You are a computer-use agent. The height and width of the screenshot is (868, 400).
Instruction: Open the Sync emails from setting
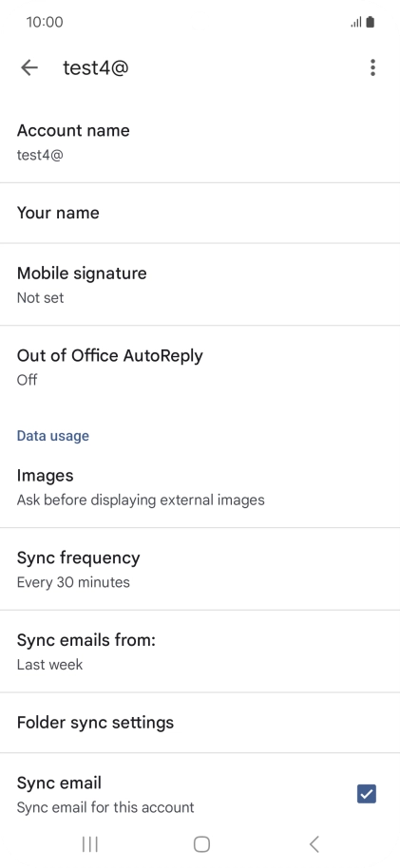click(x=200, y=651)
